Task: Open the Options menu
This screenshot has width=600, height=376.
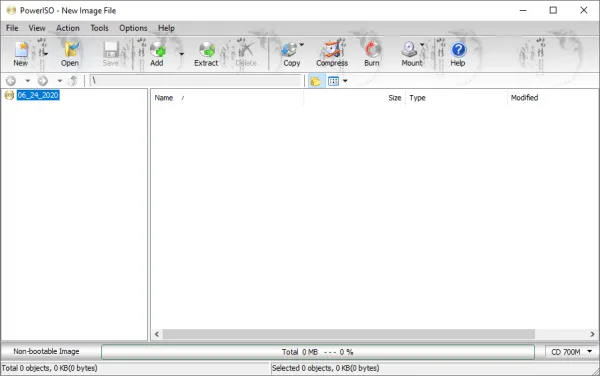Action: [x=133, y=28]
